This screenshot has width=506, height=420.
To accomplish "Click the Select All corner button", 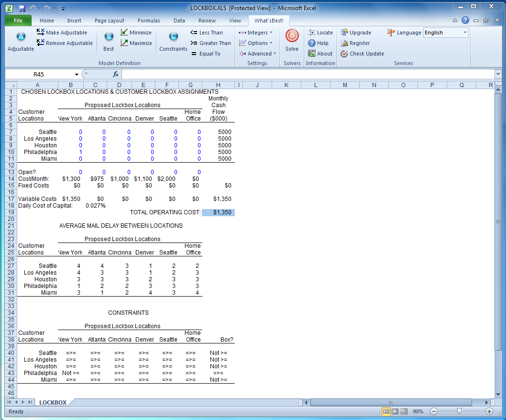I will coord(11,85).
